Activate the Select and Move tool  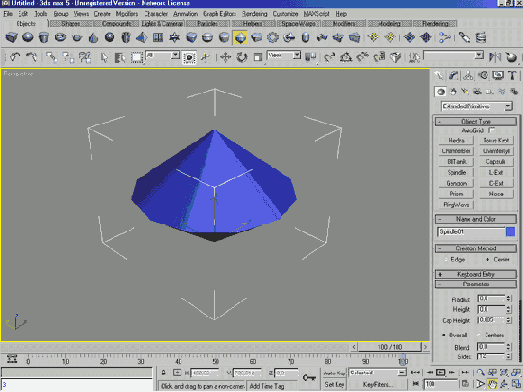(x=225, y=57)
